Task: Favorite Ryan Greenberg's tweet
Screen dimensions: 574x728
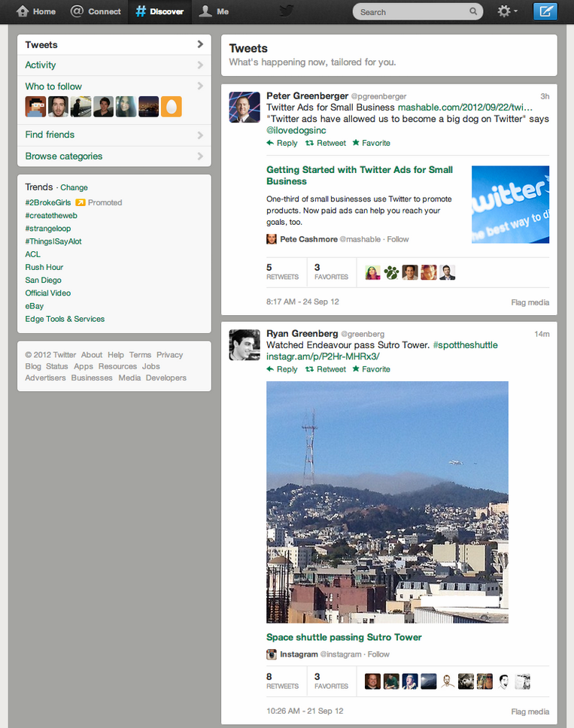Action: coord(371,369)
